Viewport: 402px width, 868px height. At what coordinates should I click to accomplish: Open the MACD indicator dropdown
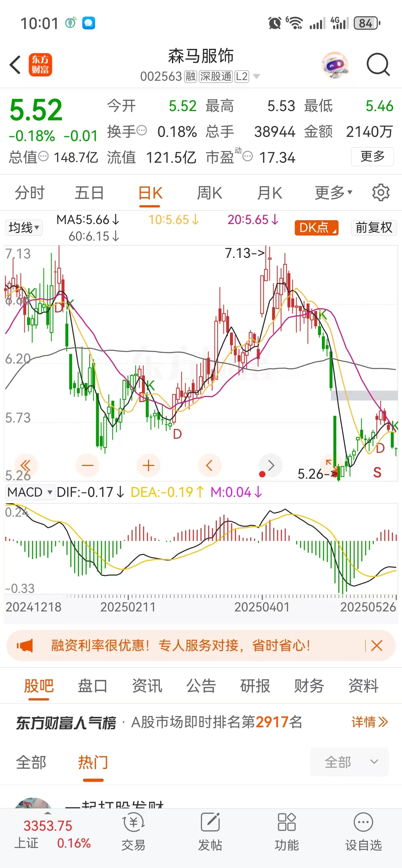click(30, 492)
